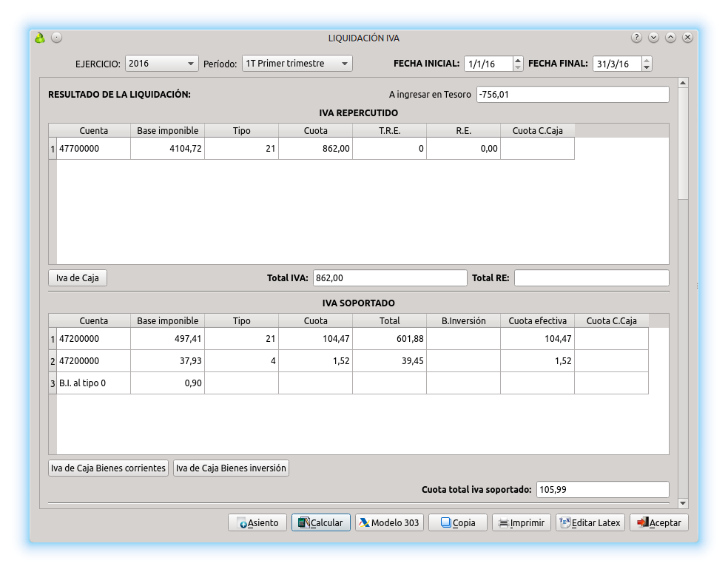Viewport: 728px width, 572px height.
Task: Click the R.E. cell 0,00
Action: 463,149
